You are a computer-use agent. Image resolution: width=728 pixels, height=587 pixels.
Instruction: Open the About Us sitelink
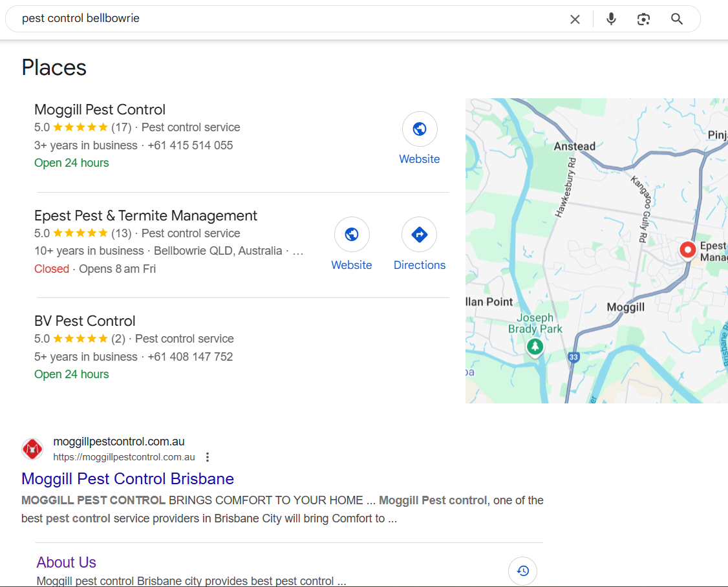pyautogui.click(x=67, y=562)
